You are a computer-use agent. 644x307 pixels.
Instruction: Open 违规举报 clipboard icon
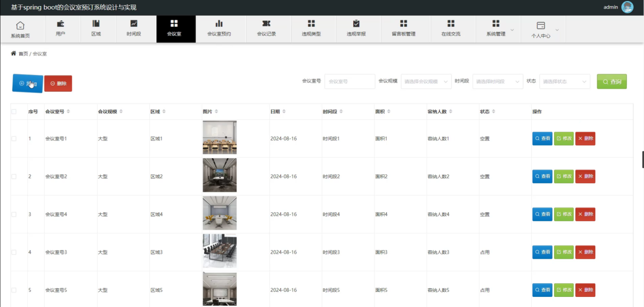356,24
